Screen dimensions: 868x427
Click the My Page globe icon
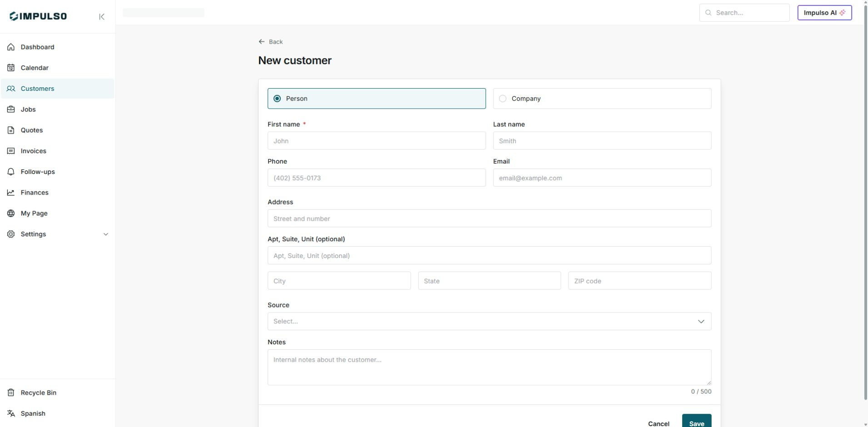(11, 213)
